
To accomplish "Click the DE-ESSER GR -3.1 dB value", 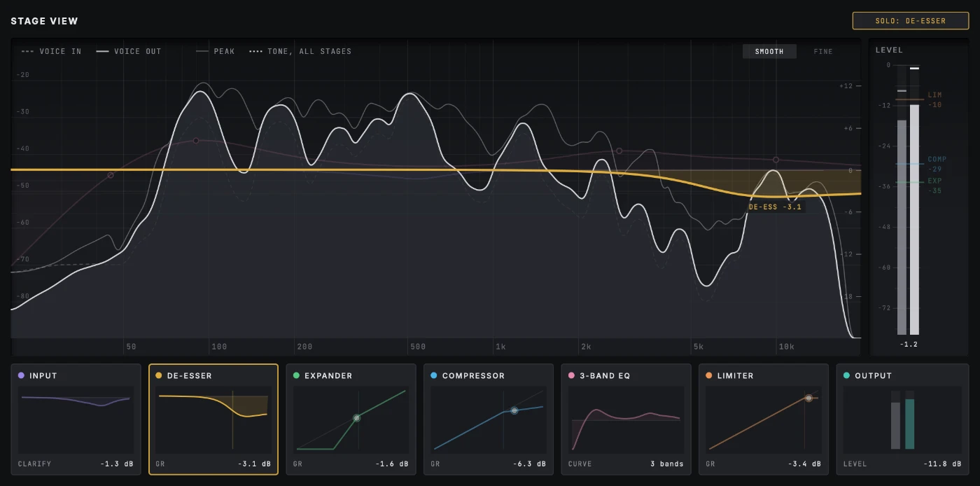I will pyautogui.click(x=253, y=464).
